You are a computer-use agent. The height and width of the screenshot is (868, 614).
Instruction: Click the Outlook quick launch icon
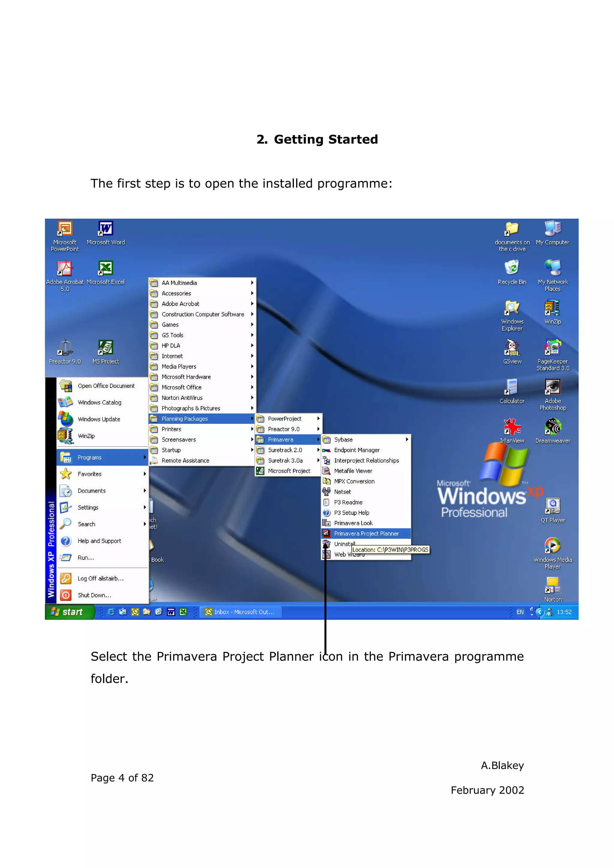tap(135, 612)
